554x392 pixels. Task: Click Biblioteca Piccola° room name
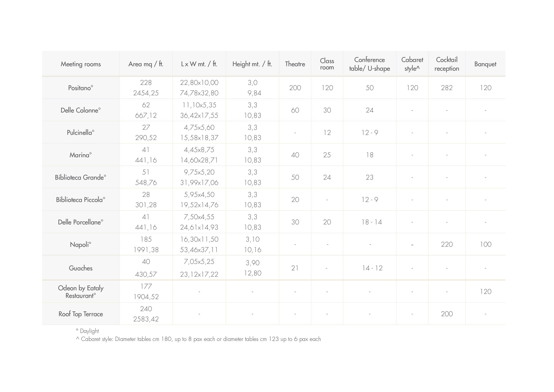pos(81,200)
